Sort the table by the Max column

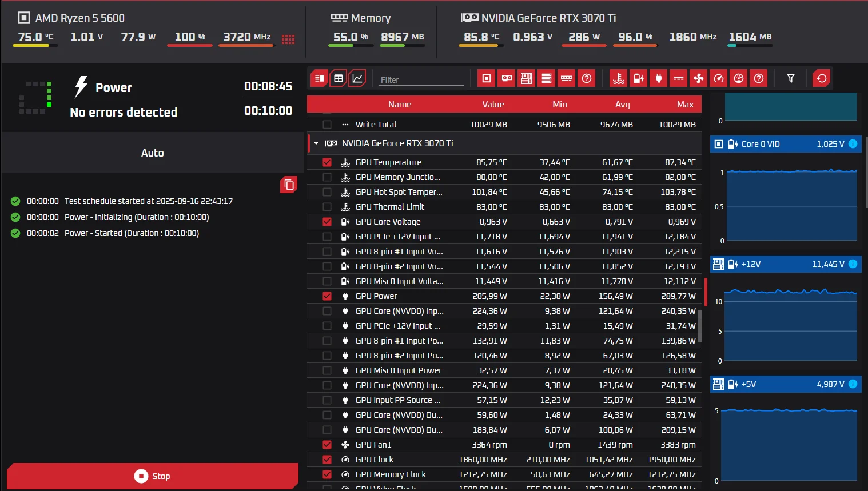click(x=685, y=105)
